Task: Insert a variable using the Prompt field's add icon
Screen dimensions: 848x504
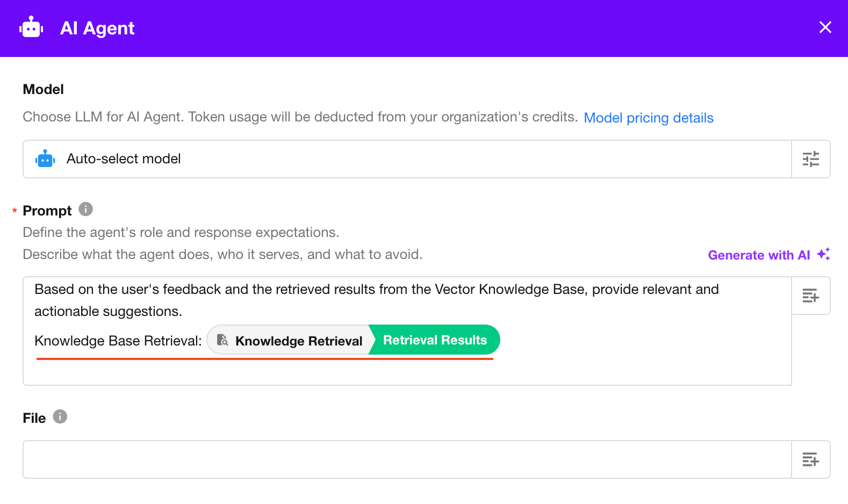Action: point(810,296)
